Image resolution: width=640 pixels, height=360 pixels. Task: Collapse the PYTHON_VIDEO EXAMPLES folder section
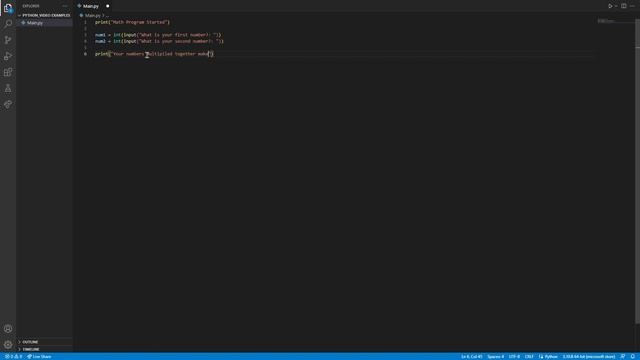[44, 15]
